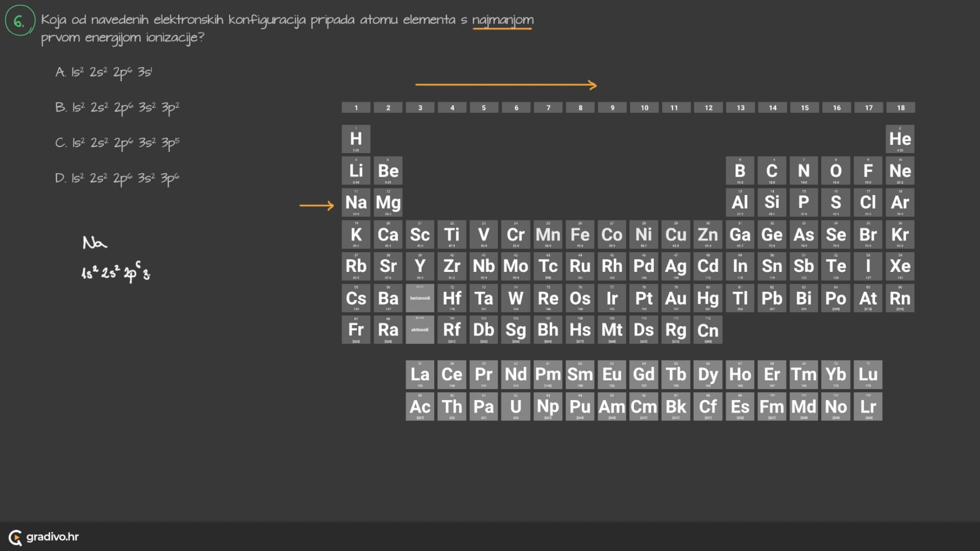Click the Mg element tile
980x551 pixels.
(x=388, y=203)
